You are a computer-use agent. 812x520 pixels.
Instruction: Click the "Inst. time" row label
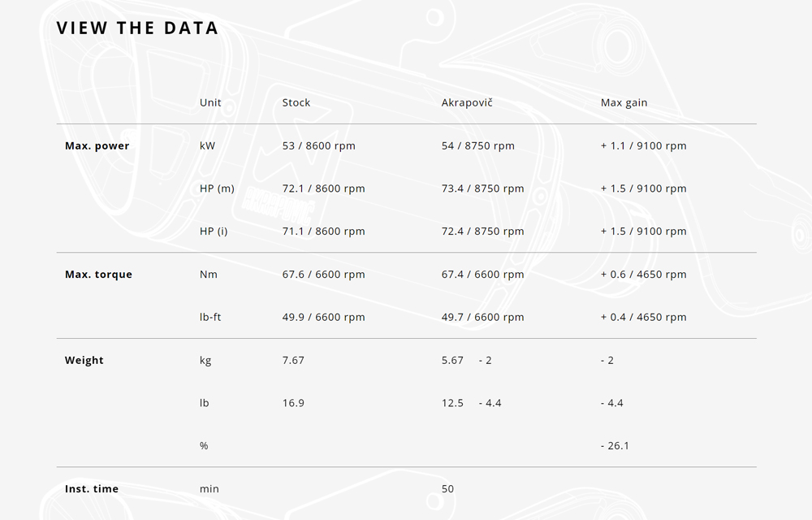click(92, 489)
